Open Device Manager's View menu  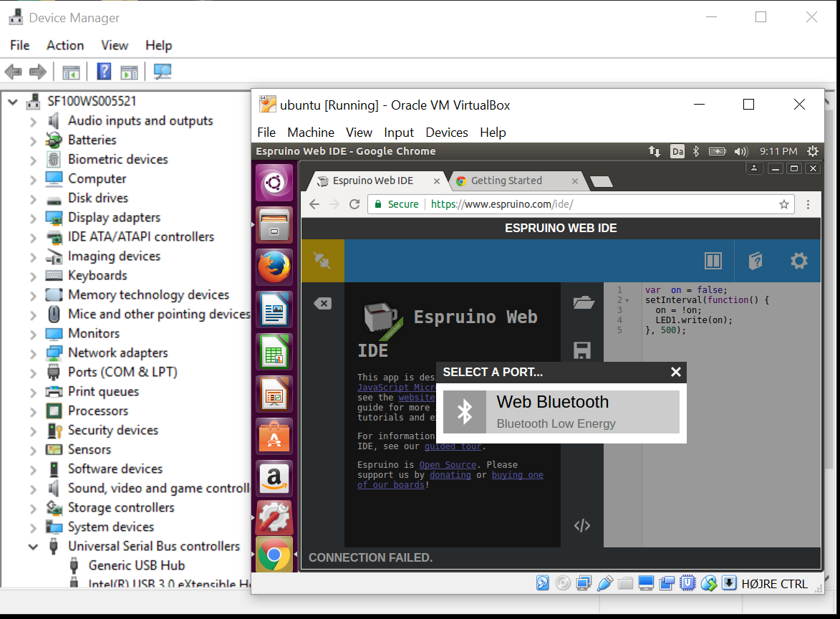115,46
